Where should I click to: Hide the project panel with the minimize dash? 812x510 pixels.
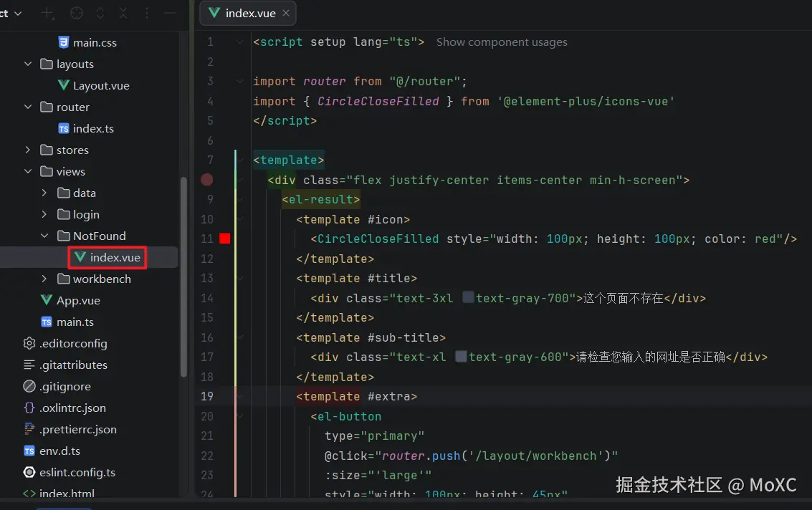[x=170, y=14]
